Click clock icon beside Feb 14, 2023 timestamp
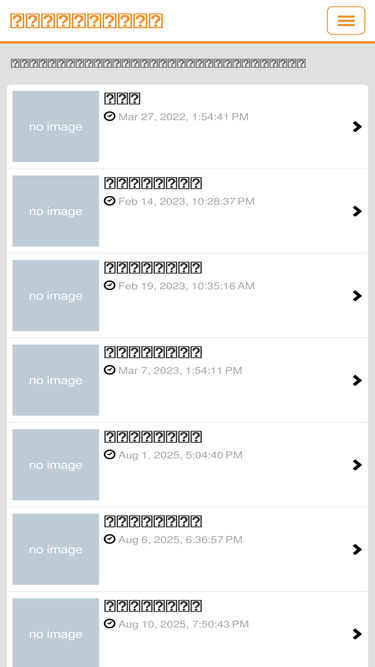This screenshot has width=375, height=667. tap(110, 201)
